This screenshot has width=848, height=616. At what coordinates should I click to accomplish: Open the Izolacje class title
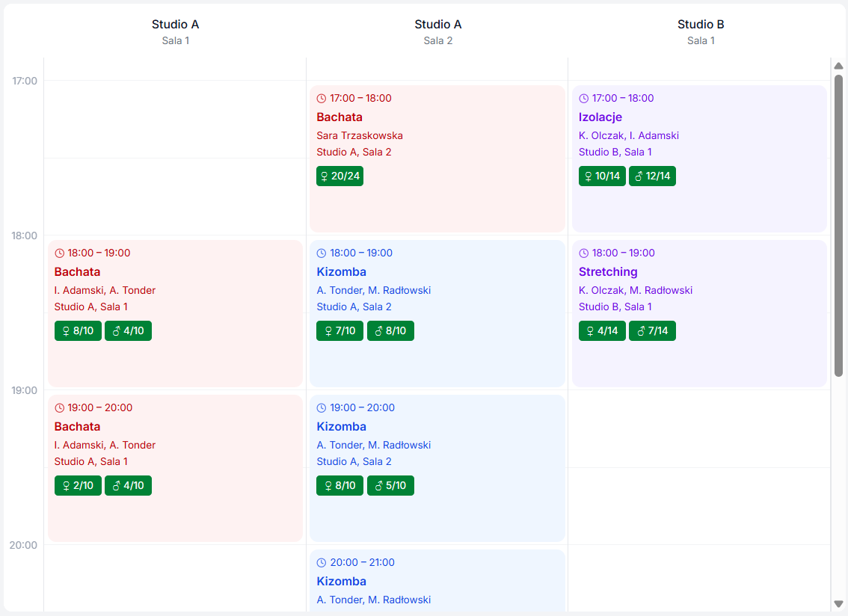[x=600, y=117]
